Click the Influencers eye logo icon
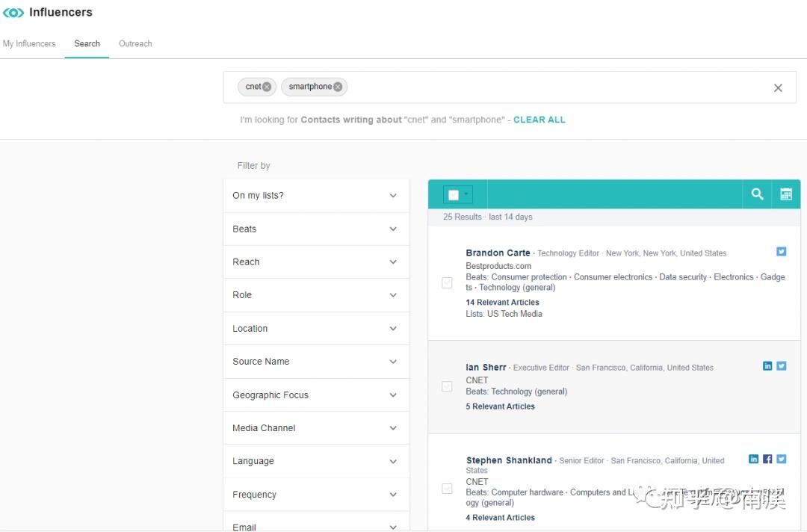Screen dimensions: 807x532 click(13, 13)
